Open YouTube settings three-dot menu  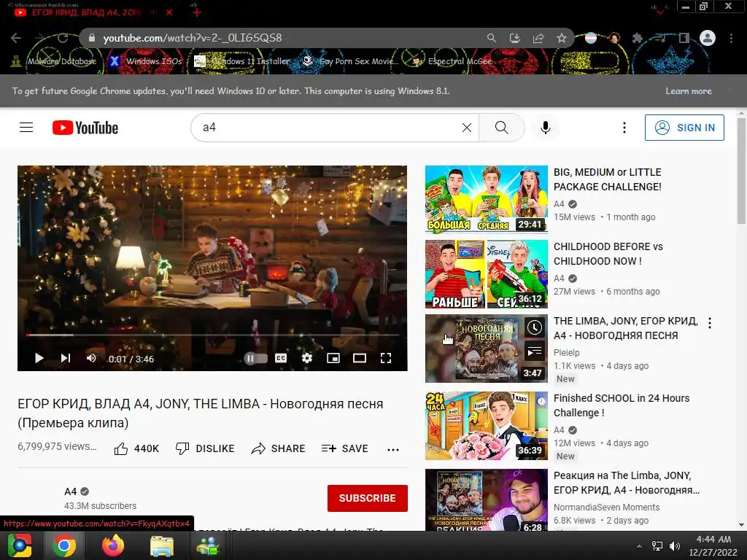(624, 128)
